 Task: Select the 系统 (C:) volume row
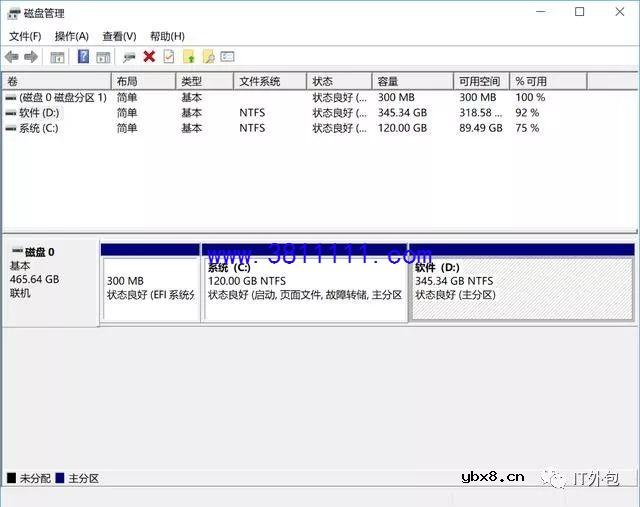[x=39, y=128]
